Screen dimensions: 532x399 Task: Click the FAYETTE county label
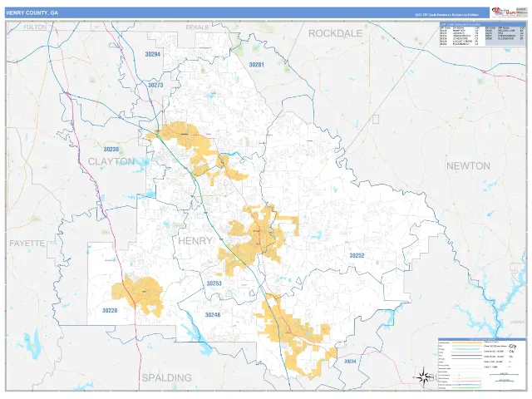[x=27, y=244]
